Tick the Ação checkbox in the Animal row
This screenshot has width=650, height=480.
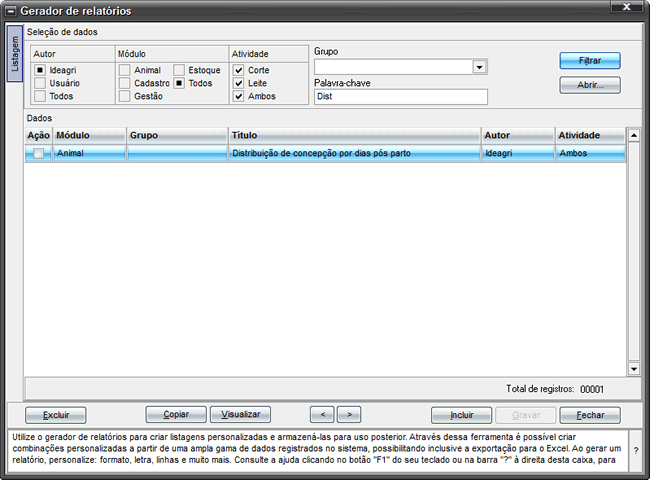click(x=38, y=153)
